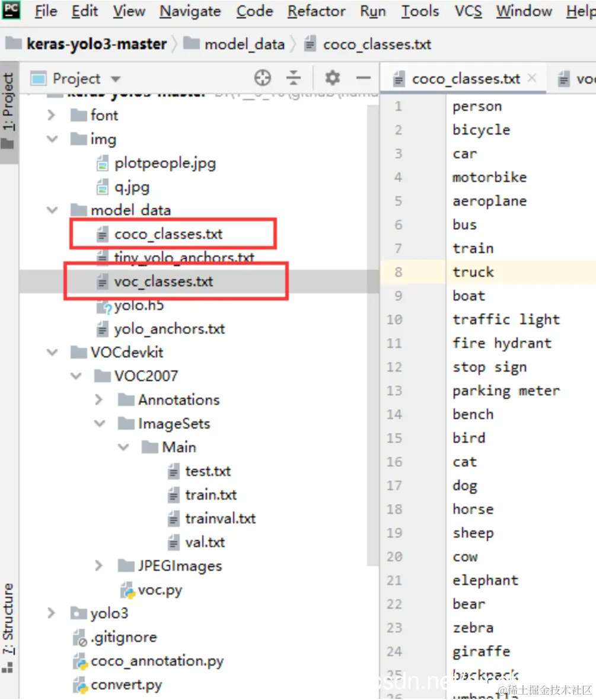Select trainval.txt under Main

[220, 518]
